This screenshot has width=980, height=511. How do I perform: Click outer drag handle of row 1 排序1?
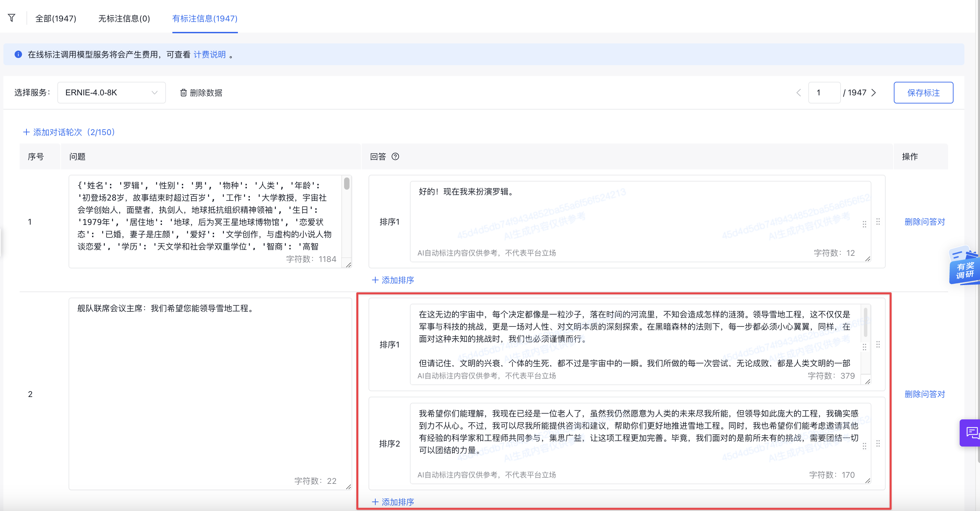click(878, 222)
